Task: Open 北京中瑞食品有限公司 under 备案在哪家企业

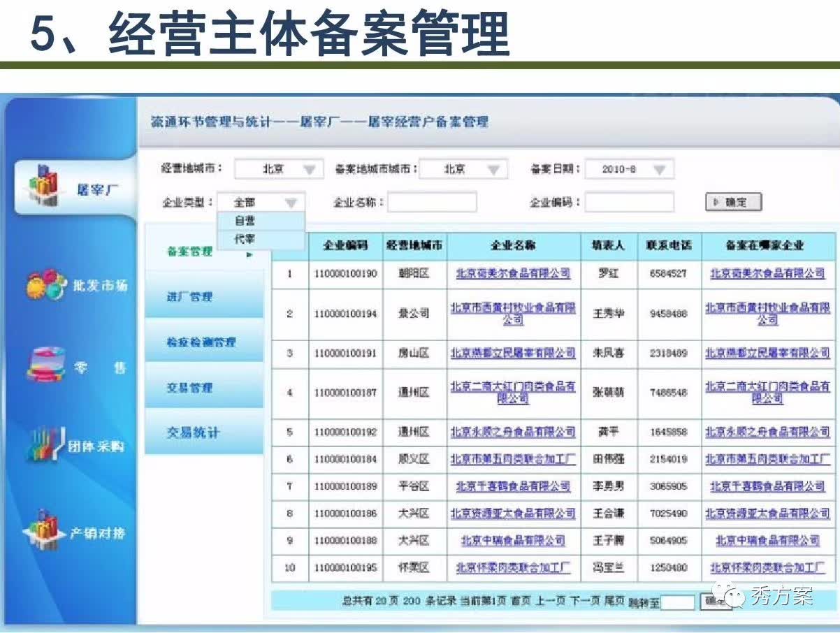Action: [768, 541]
